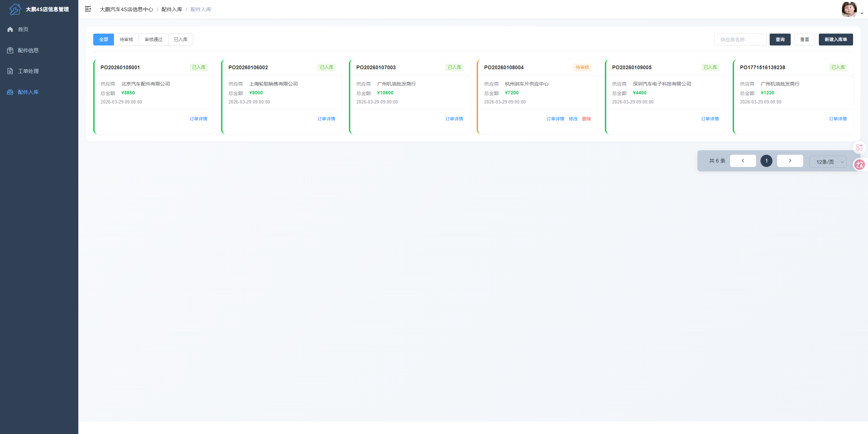This screenshot has height=434, width=868.
Task: Click order number PO1771516139238
Action: (x=763, y=68)
